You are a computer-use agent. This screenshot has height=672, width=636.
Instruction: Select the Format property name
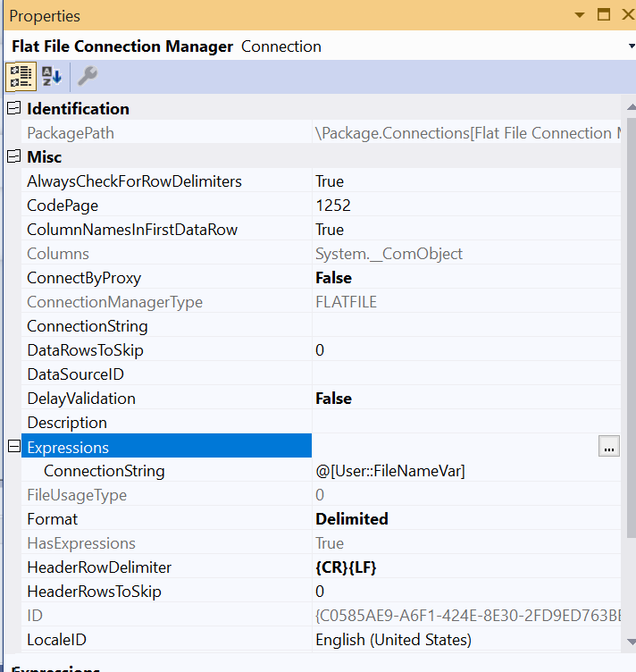click(52, 519)
